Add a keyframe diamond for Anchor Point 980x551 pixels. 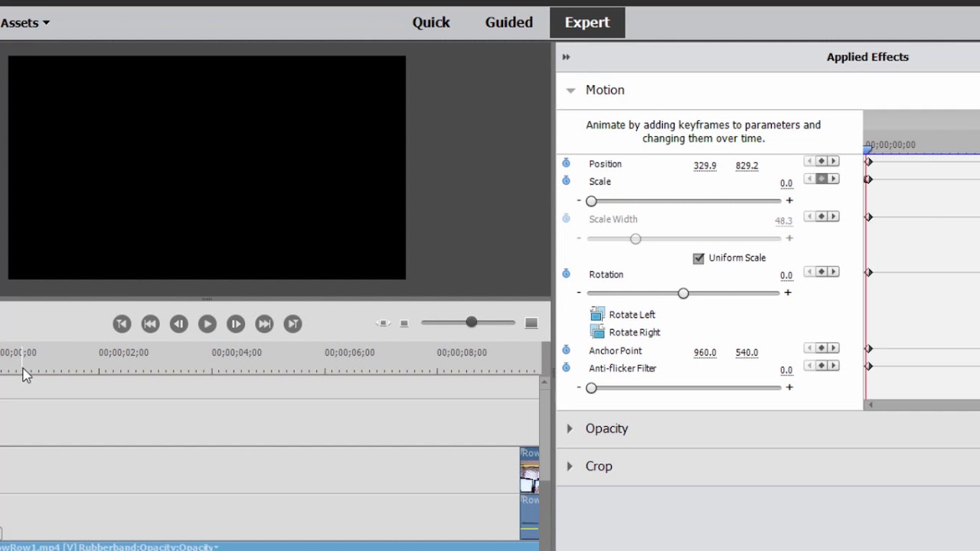coord(822,347)
